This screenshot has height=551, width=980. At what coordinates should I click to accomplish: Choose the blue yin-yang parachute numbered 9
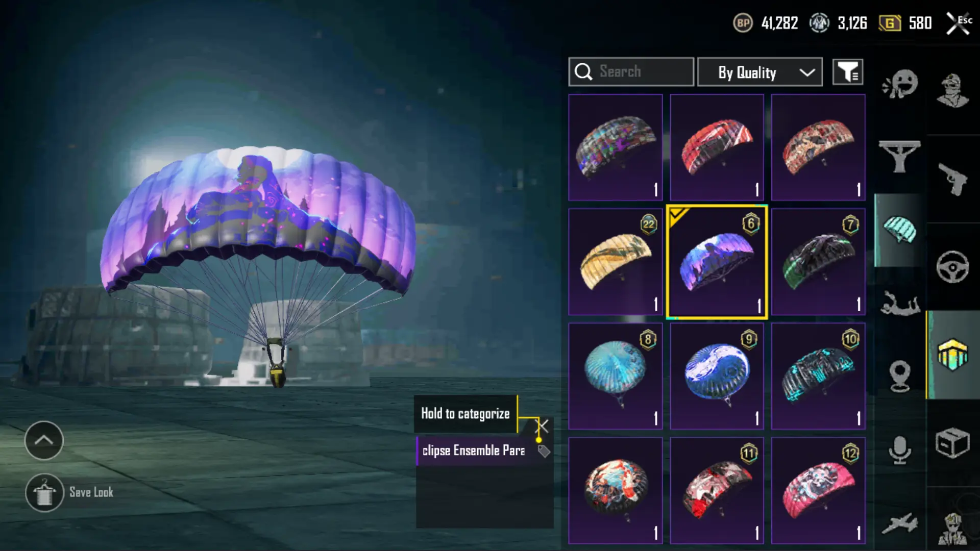[x=717, y=376]
